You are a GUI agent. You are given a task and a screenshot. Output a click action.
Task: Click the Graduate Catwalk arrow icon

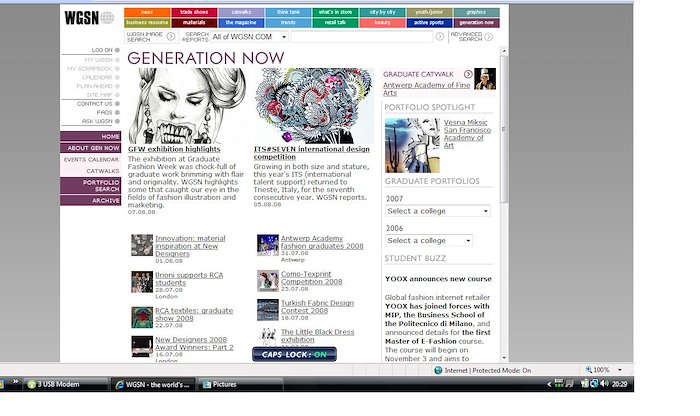click(x=468, y=74)
